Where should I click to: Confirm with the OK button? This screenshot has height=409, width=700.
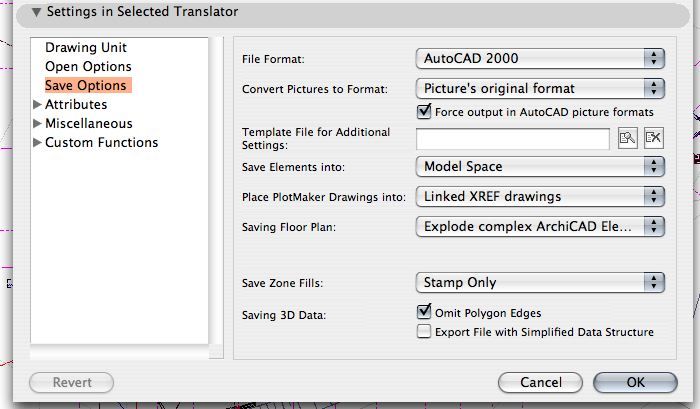635,382
